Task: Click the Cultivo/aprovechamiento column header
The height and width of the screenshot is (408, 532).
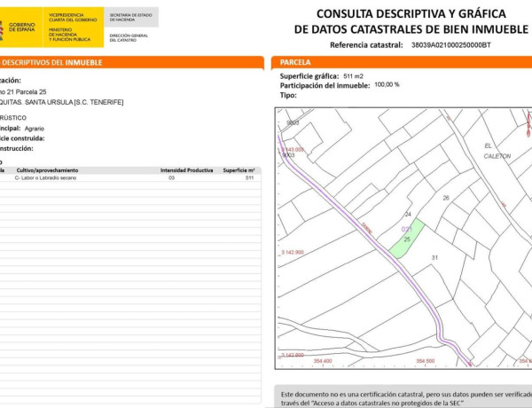Action: pos(47,169)
